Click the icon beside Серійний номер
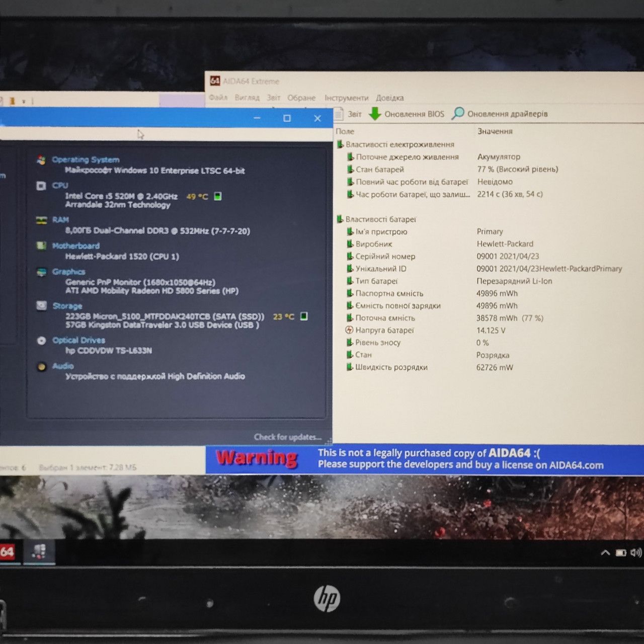Viewport: 644px width, 644px height. (x=350, y=256)
